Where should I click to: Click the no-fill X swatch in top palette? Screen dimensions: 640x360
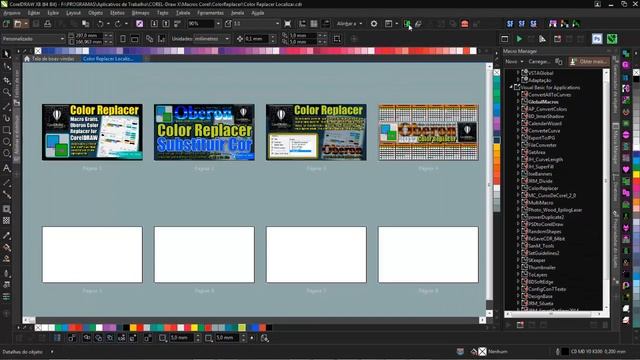click(38, 51)
